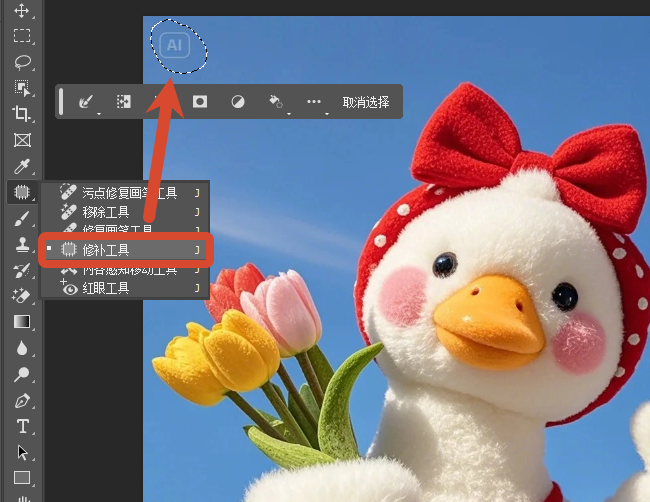Image resolution: width=650 pixels, height=502 pixels.
Task: Choose 污点修复画笔工具 from the flyout
Action: coord(124,192)
